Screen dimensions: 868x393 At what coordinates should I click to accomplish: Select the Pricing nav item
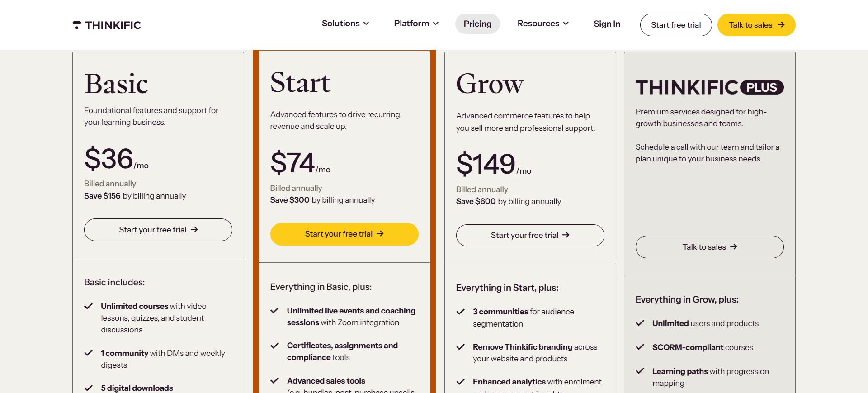click(477, 24)
